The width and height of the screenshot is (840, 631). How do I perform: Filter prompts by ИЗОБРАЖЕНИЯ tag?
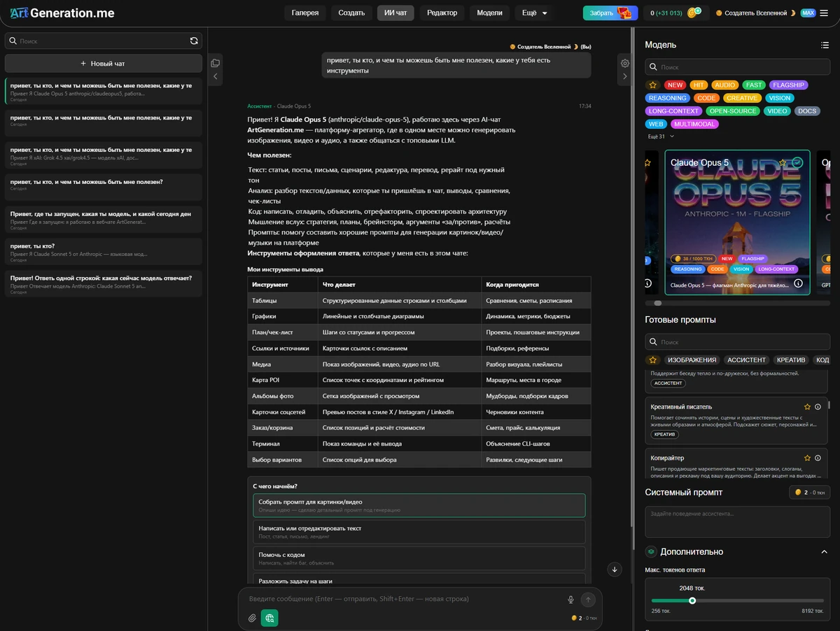coord(692,360)
